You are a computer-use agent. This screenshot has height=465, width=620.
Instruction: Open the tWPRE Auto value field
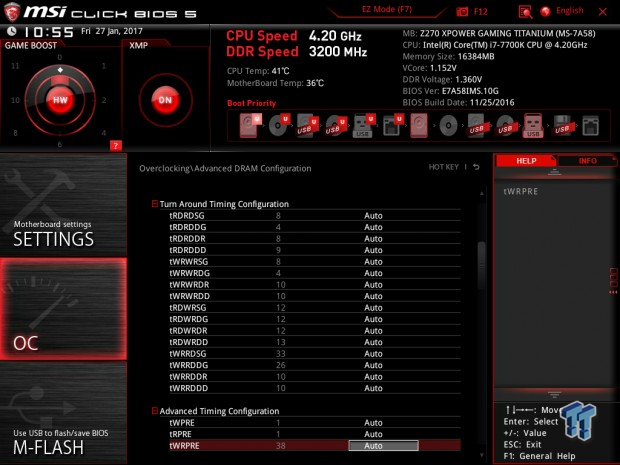coord(373,423)
